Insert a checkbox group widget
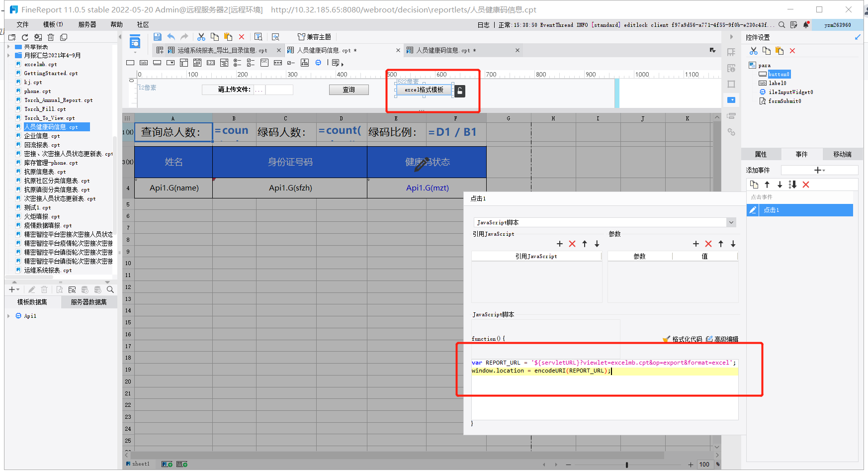Screen dimensions: 868x474 251,63
